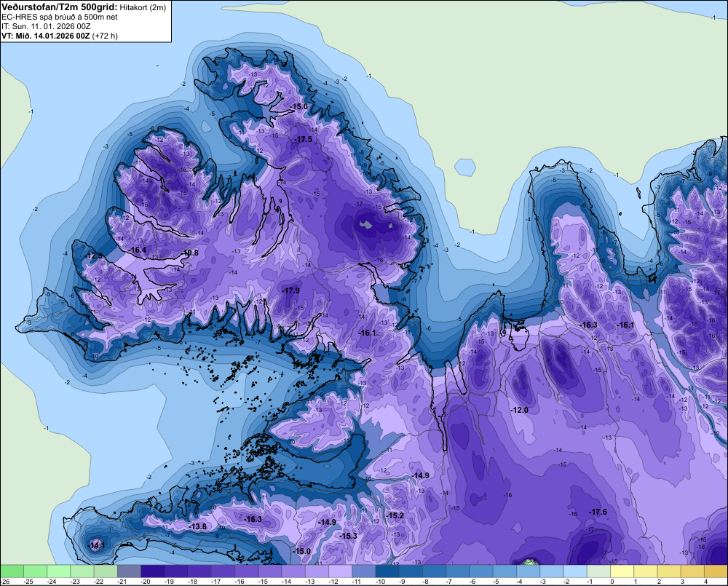Click the legend color swatch labeled -14
The width and height of the screenshot is (728, 586).
[293, 571]
